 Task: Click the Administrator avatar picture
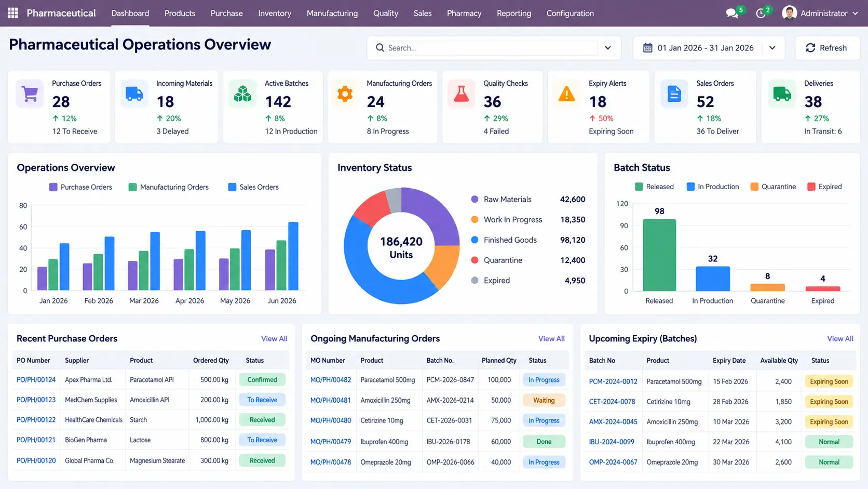click(x=789, y=13)
